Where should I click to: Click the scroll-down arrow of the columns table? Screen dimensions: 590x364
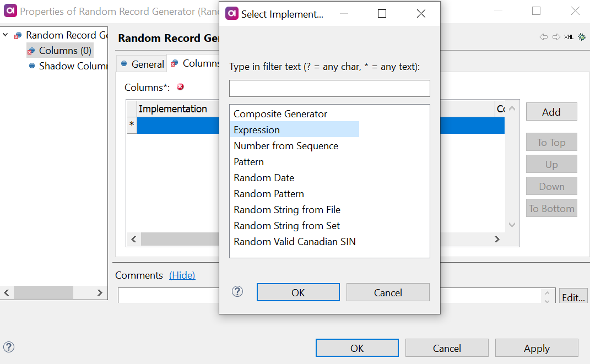click(512, 224)
